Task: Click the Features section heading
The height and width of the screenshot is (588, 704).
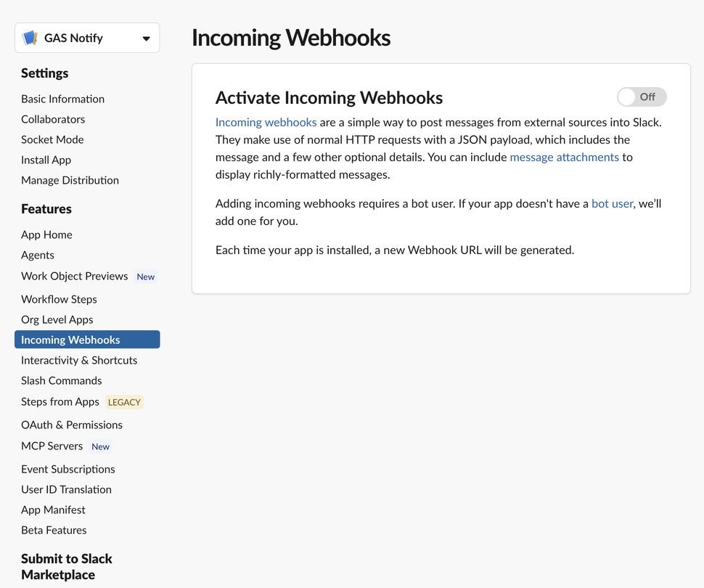Action: click(x=46, y=209)
